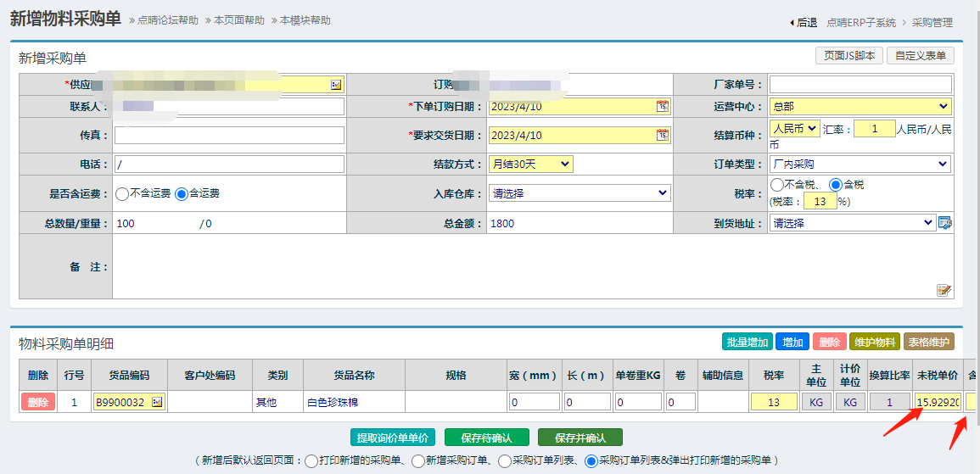Open the item code B9900032 lookup icon
This screenshot has width=980, height=474.
point(157,403)
